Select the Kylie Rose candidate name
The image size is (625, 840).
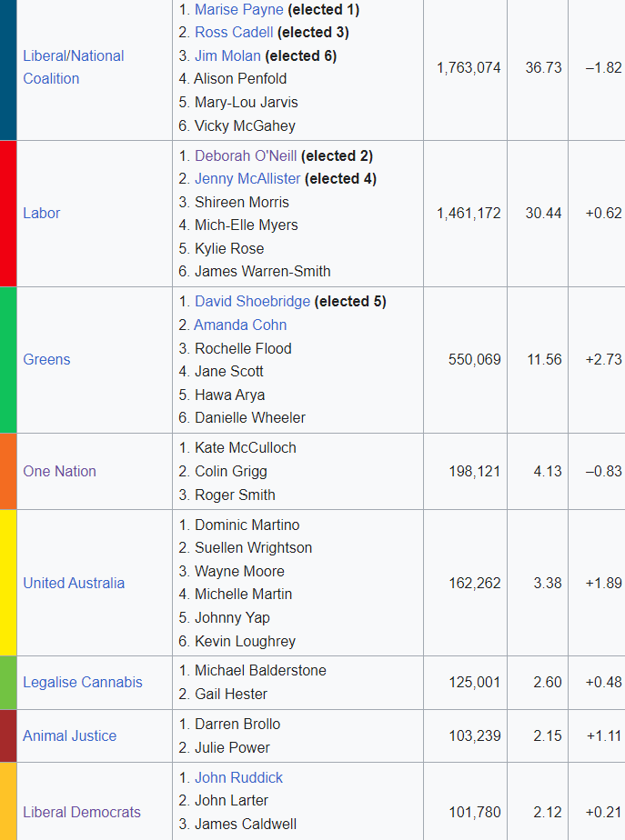(229, 248)
